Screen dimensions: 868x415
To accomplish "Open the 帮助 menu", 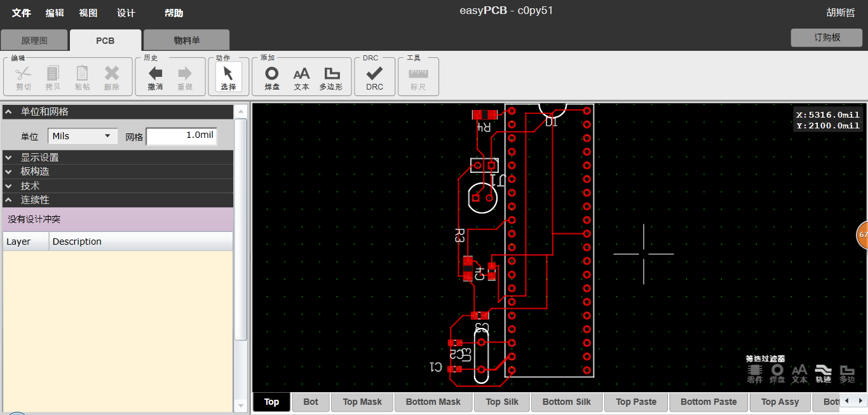I will tap(173, 13).
